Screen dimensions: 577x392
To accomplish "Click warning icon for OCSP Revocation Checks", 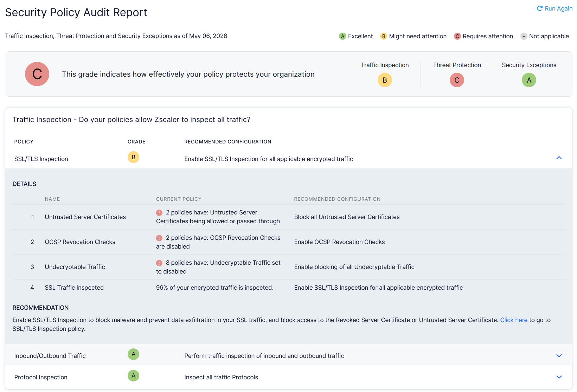I will (159, 238).
